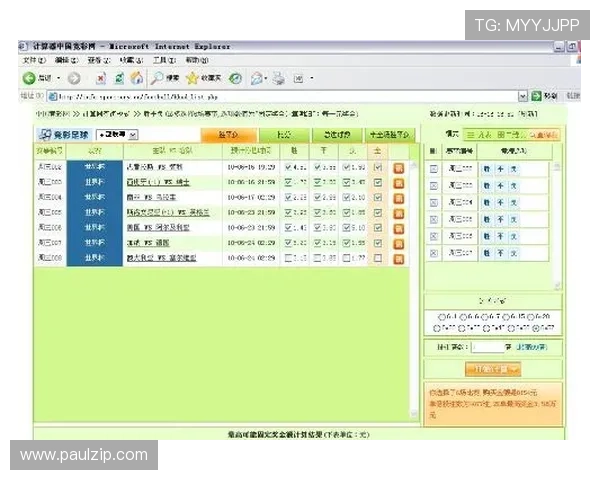This screenshot has width=600, height=480.
Task: Open the match link in row 周三005
Action: [168, 212]
